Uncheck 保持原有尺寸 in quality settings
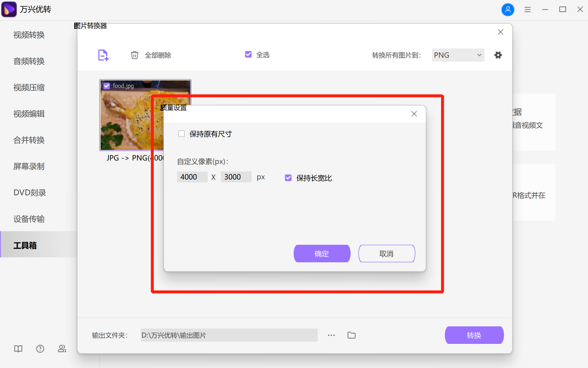The width and height of the screenshot is (588, 368). tap(181, 134)
